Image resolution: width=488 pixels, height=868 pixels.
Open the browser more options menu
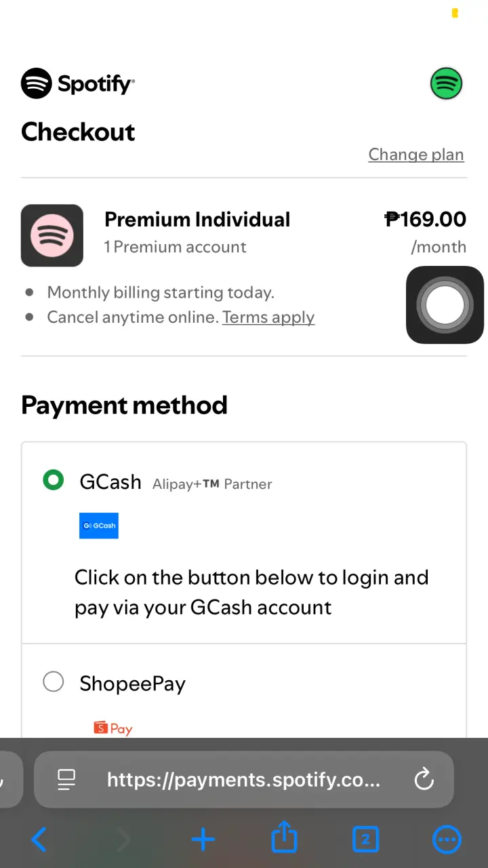tap(447, 840)
